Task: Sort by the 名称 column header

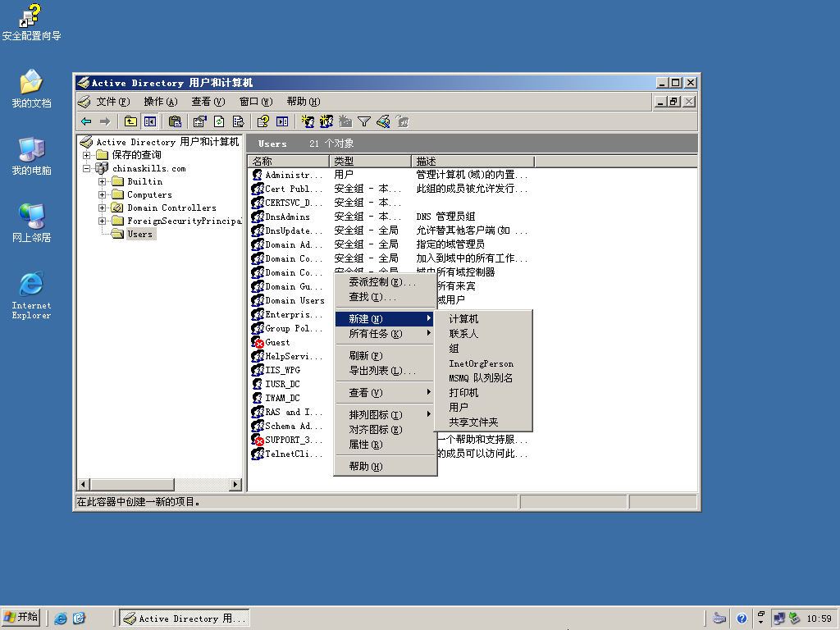Action: (x=289, y=162)
